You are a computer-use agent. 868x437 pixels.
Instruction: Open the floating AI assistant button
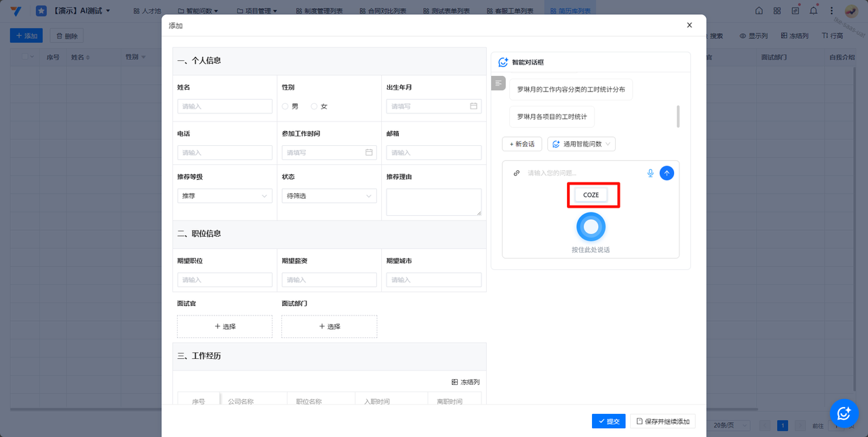844,413
